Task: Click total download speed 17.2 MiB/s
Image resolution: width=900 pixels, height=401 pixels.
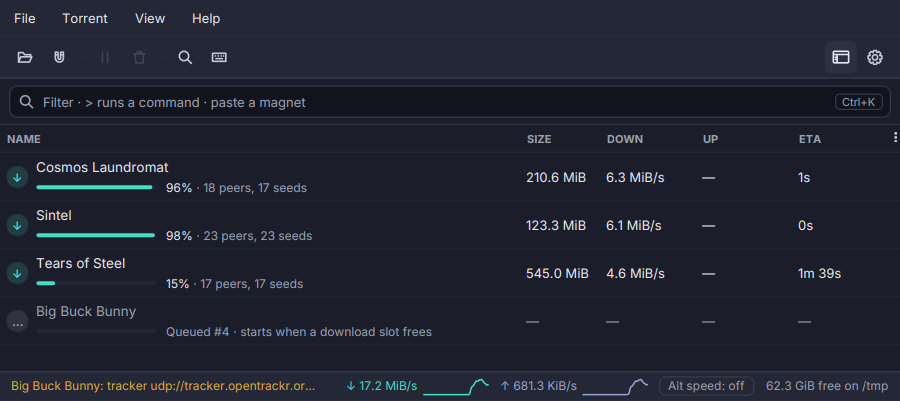Action: point(382,386)
